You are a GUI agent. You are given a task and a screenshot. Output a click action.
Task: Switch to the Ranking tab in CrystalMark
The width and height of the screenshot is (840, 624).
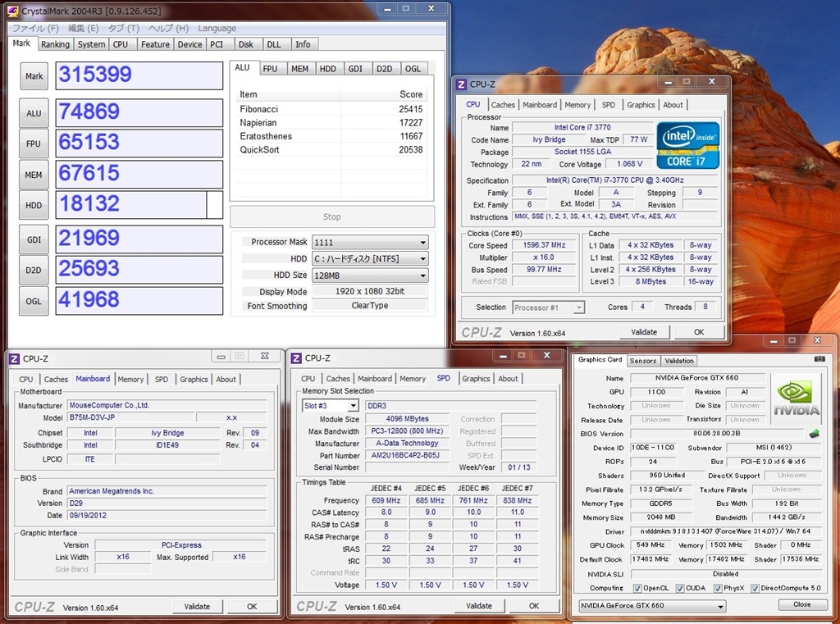tap(55, 44)
